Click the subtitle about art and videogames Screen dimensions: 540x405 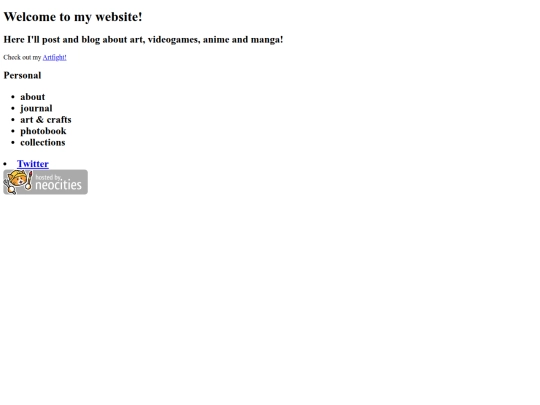(143, 40)
